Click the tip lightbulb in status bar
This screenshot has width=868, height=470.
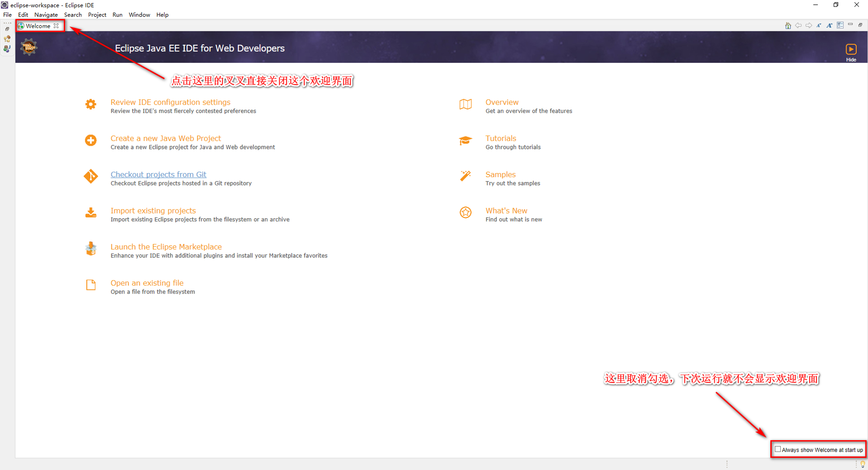(863, 464)
